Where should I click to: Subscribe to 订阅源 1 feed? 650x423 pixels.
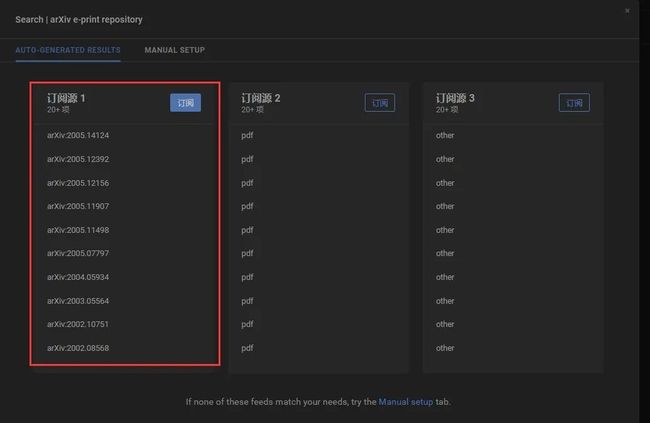(x=185, y=102)
